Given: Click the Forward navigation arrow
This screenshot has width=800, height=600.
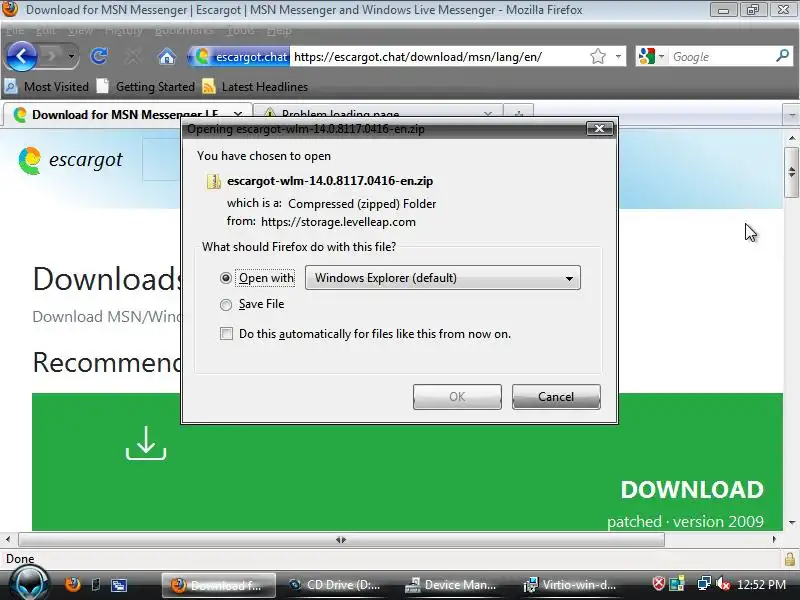Looking at the screenshot, I should (52, 56).
